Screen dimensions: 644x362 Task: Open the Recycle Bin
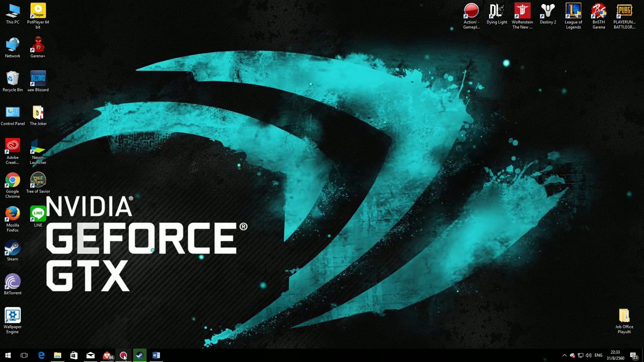coord(13,82)
